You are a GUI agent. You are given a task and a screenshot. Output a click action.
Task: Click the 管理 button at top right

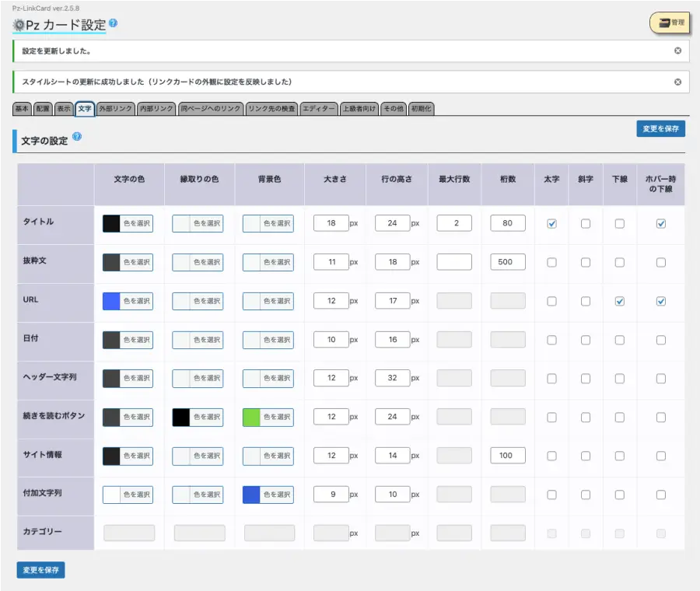tap(670, 23)
